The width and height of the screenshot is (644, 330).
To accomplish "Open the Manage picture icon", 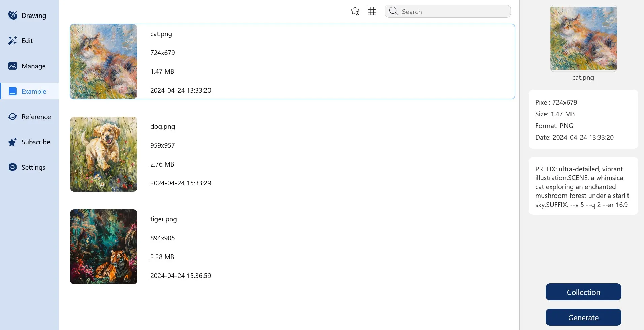I will [x=13, y=66].
